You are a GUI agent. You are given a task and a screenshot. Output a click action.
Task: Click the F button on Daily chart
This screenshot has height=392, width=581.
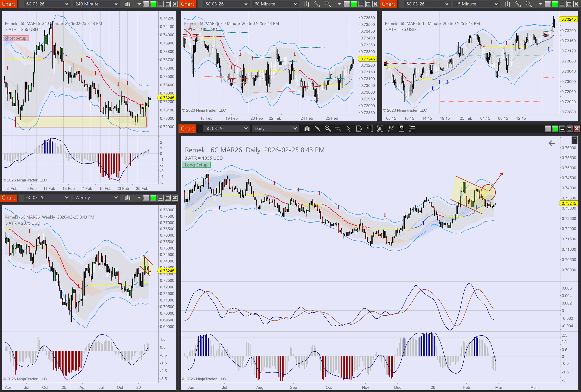tap(574, 140)
